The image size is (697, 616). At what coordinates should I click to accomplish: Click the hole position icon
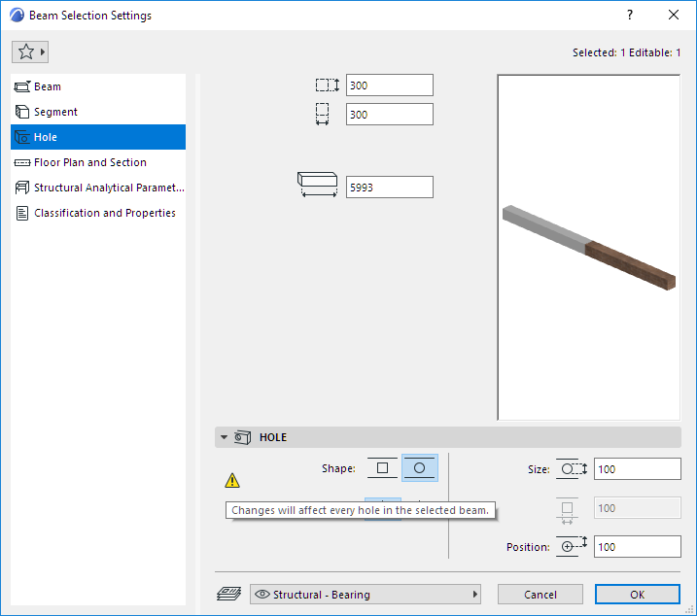(x=573, y=546)
